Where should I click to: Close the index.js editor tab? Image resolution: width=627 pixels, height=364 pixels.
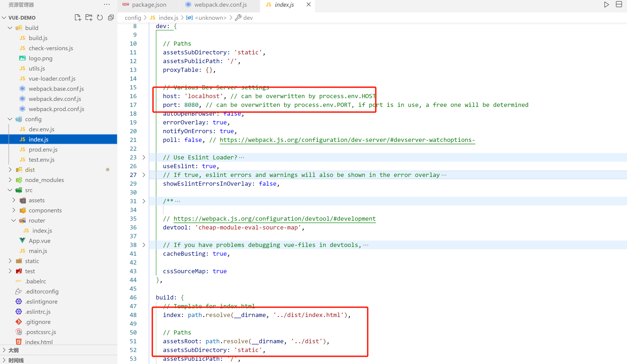[x=309, y=4]
